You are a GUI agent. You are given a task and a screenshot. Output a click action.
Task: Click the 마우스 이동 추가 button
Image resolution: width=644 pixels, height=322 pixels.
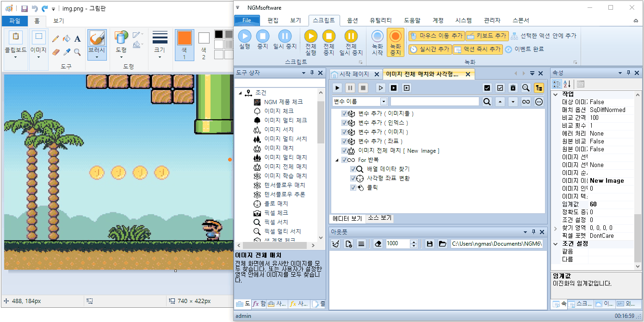(436, 36)
